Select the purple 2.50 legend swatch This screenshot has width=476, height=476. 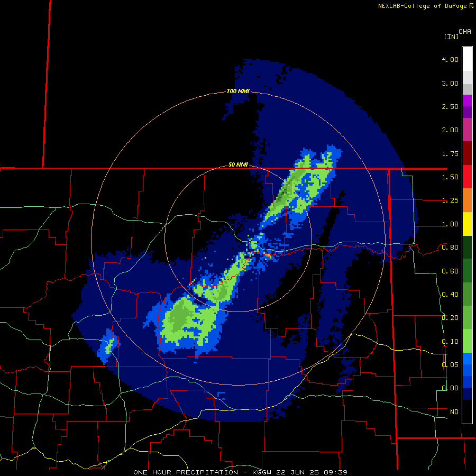[x=467, y=106]
